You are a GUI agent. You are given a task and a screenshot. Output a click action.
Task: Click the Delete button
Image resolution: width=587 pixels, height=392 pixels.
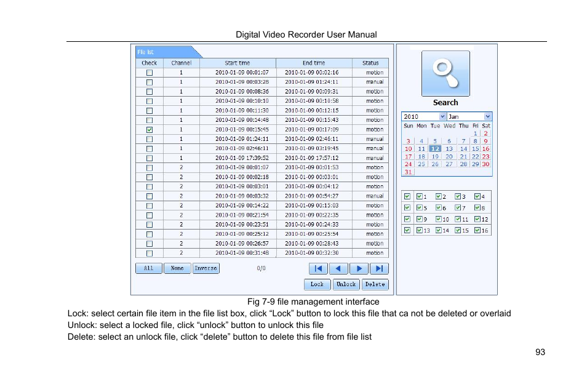tap(375, 284)
